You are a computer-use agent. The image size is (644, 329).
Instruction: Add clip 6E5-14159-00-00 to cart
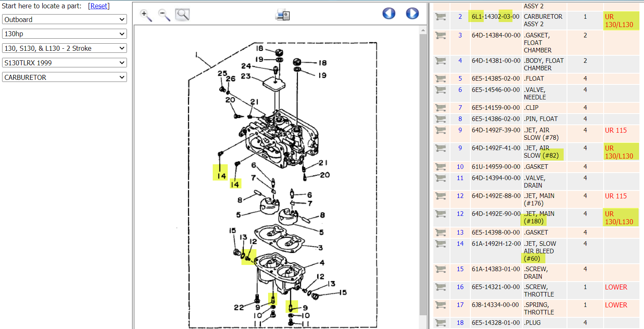(440, 107)
